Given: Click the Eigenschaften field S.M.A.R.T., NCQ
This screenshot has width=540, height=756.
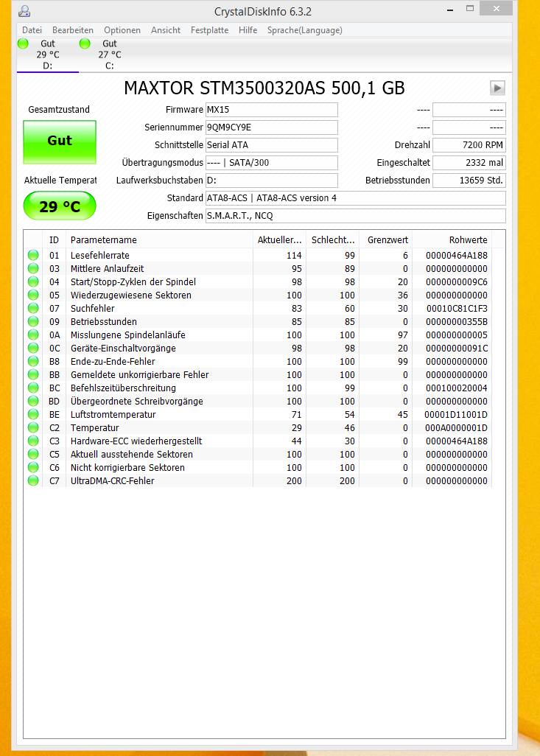Looking at the screenshot, I should [x=356, y=215].
